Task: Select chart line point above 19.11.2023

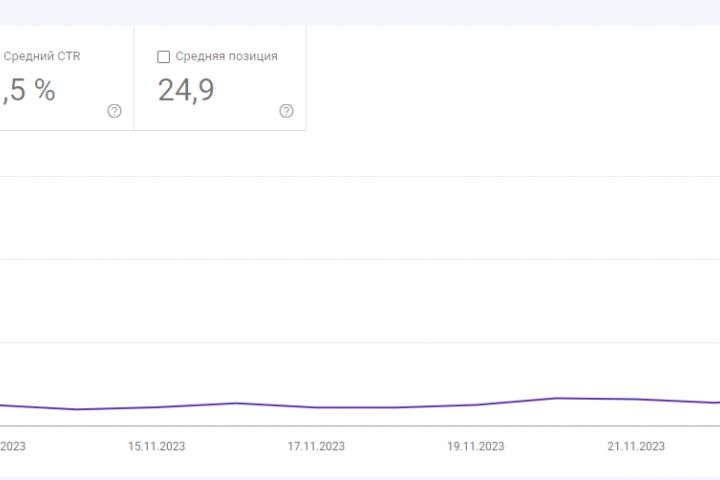Action: (476, 404)
